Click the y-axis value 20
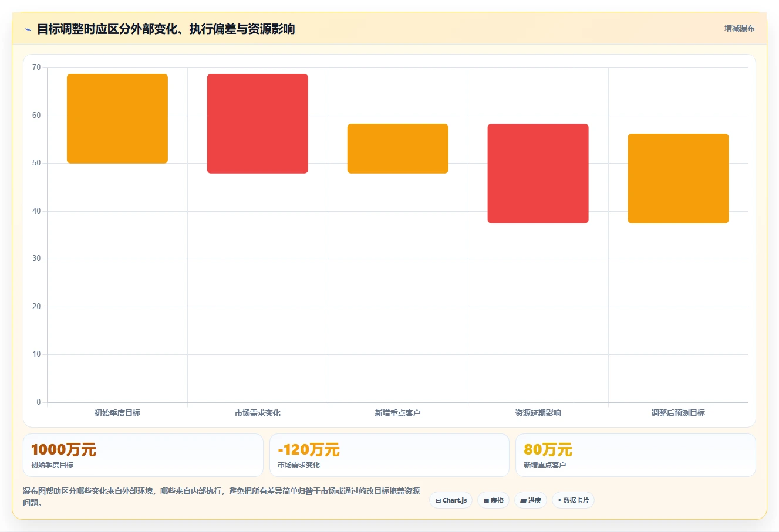Screen dimensions: 779x532 click(36, 307)
